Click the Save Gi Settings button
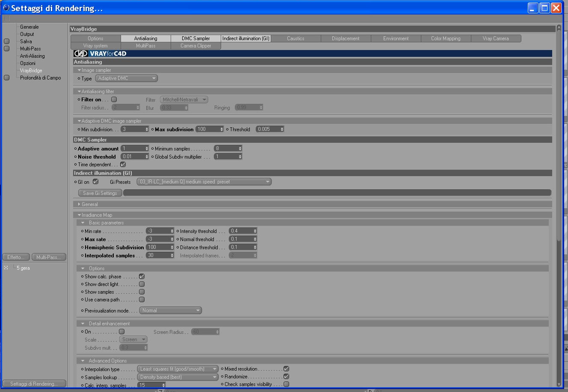The width and height of the screenshot is (568, 392). (100, 193)
